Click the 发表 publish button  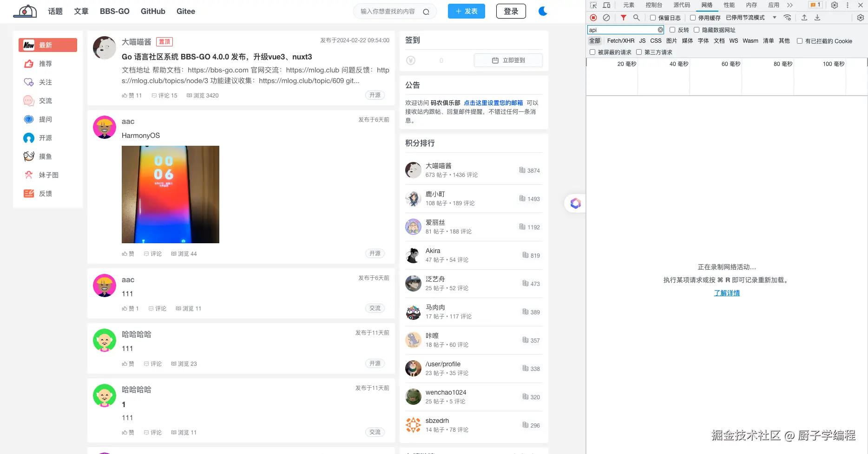(x=466, y=11)
